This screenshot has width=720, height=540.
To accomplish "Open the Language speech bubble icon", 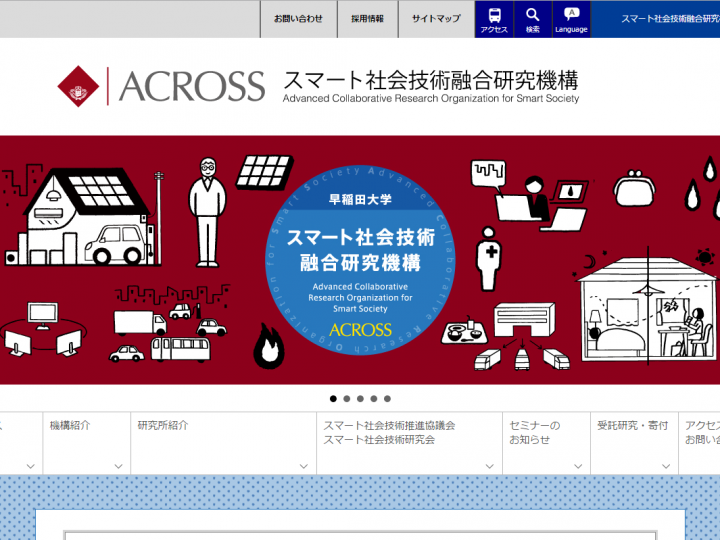I will [x=571, y=19].
